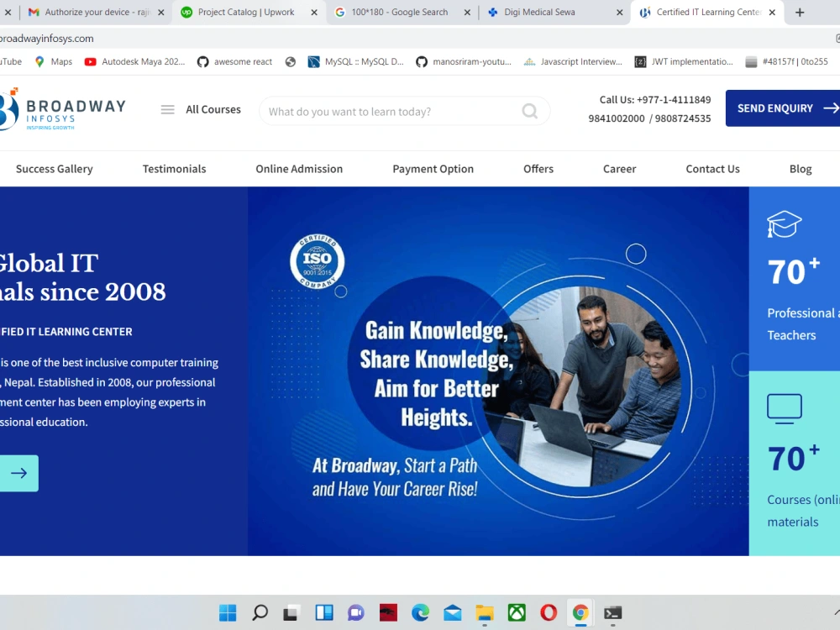Image resolution: width=840 pixels, height=630 pixels.
Task: Open the Chat taskbar icon
Action: click(355, 612)
